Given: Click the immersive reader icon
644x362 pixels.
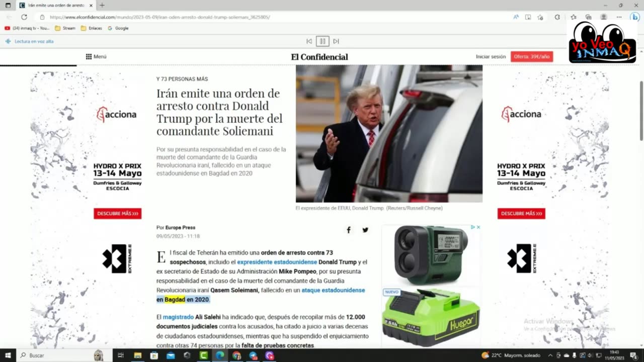Looking at the screenshot, I should coord(528,17).
